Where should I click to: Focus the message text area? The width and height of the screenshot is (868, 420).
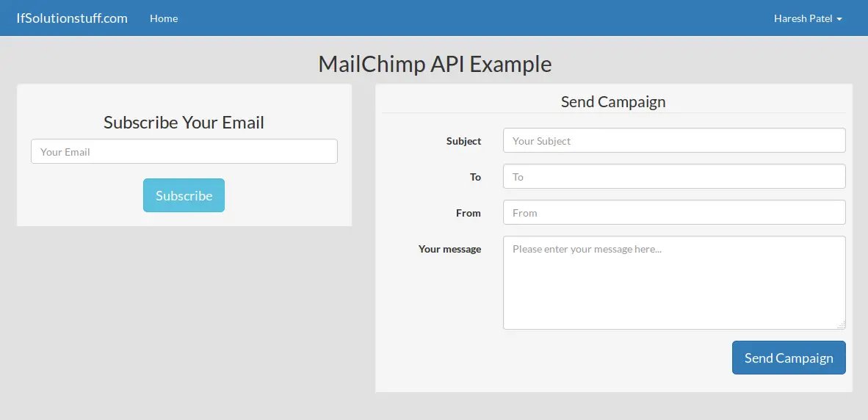[673, 283]
